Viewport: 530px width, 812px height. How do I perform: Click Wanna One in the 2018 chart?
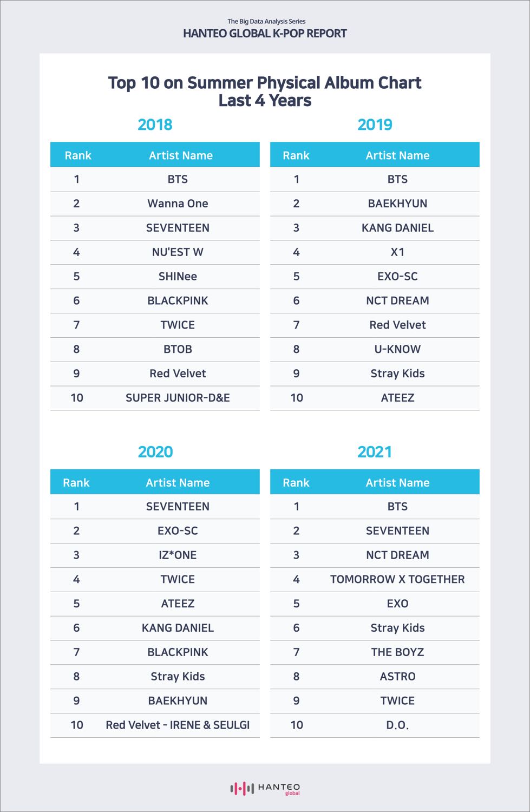click(178, 204)
